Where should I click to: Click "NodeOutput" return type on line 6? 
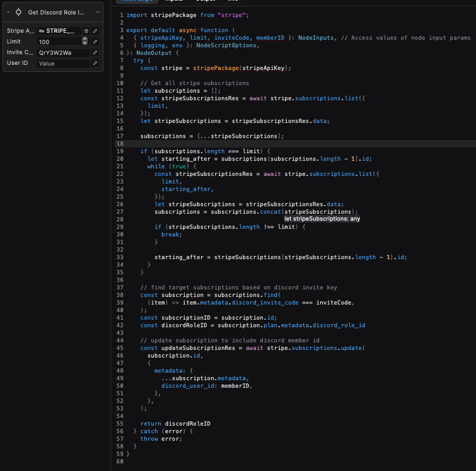(154, 53)
